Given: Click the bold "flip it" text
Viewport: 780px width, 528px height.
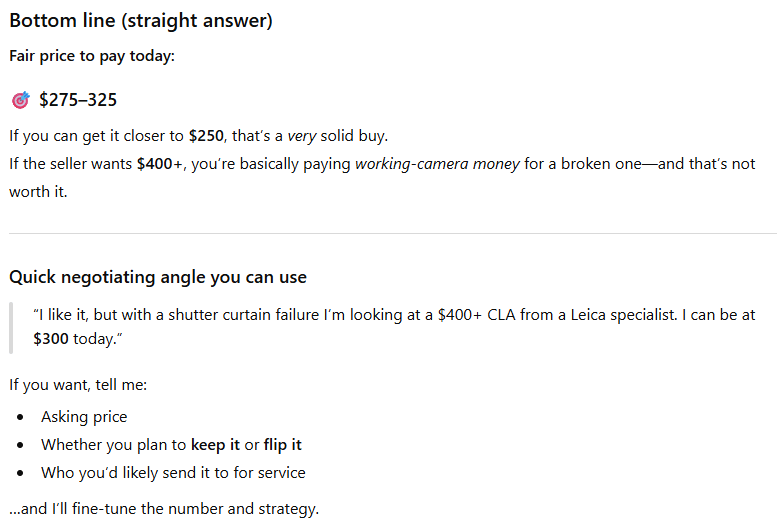Looking at the screenshot, I should (x=283, y=445).
